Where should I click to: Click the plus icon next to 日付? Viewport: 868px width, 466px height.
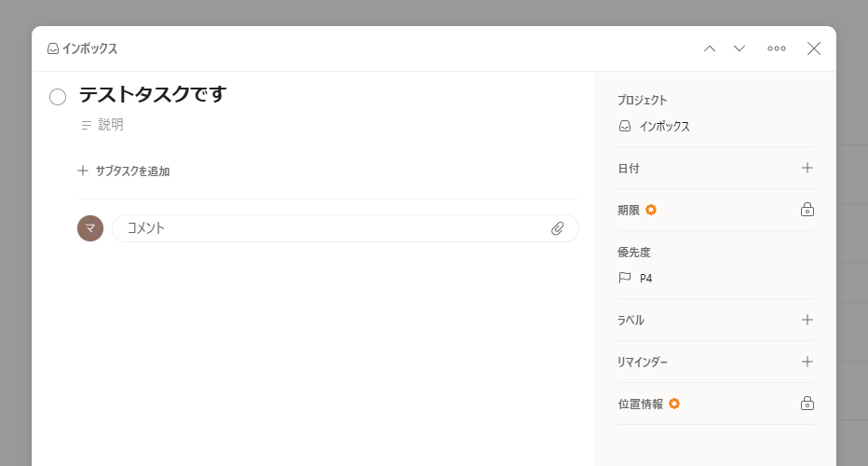tap(807, 168)
